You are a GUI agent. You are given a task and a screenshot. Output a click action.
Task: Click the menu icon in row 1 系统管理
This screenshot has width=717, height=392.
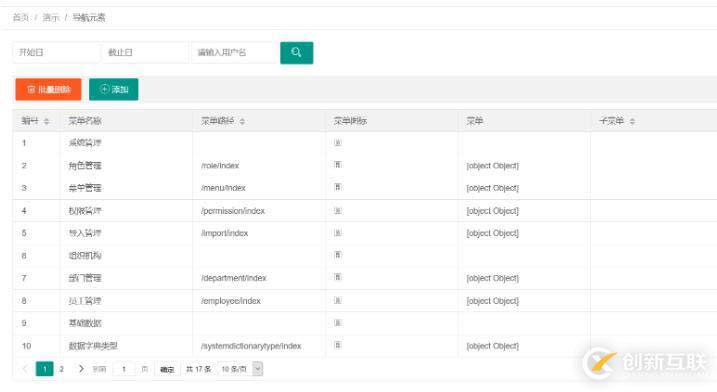click(x=337, y=143)
